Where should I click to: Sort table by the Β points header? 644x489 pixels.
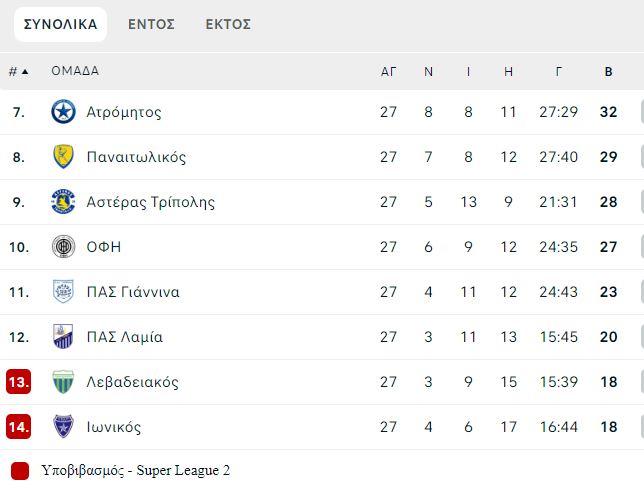point(609,72)
